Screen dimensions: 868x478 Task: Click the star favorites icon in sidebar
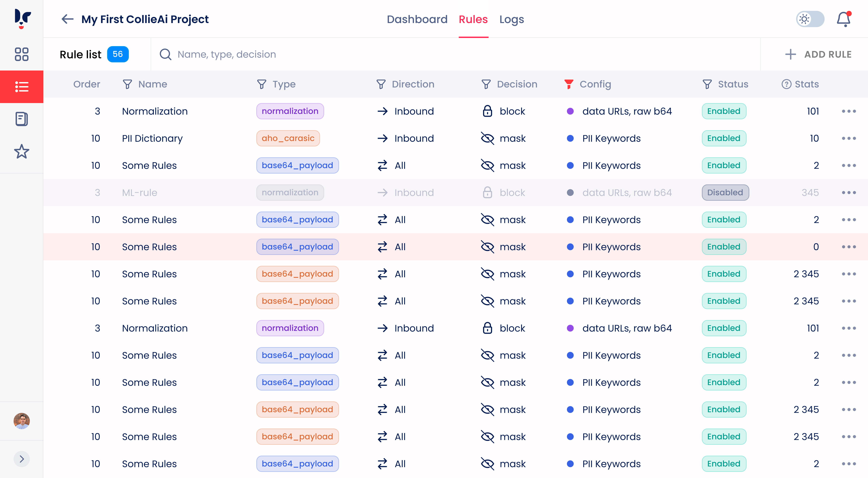(x=21, y=152)
